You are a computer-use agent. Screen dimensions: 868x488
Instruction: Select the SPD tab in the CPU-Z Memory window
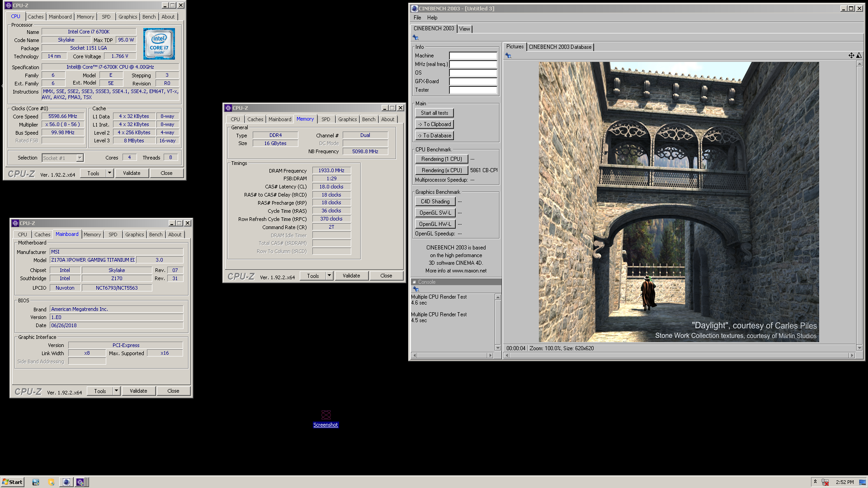point(326,119)
